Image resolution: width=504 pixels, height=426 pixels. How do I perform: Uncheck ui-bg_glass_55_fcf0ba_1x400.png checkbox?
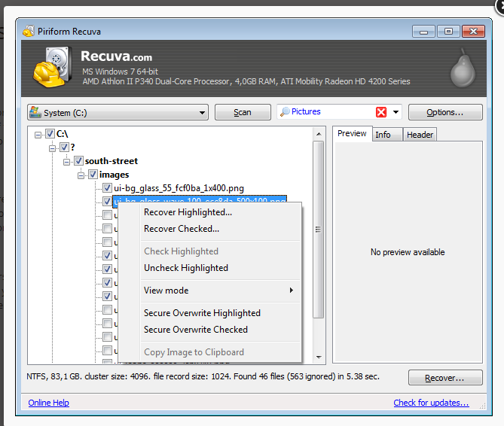point(108,188)
